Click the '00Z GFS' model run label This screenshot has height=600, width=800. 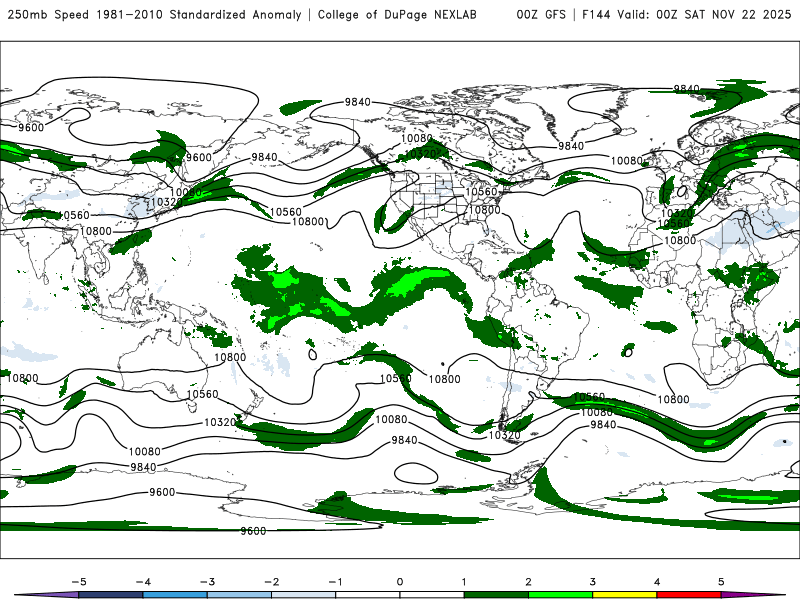(x=541, y=14)
